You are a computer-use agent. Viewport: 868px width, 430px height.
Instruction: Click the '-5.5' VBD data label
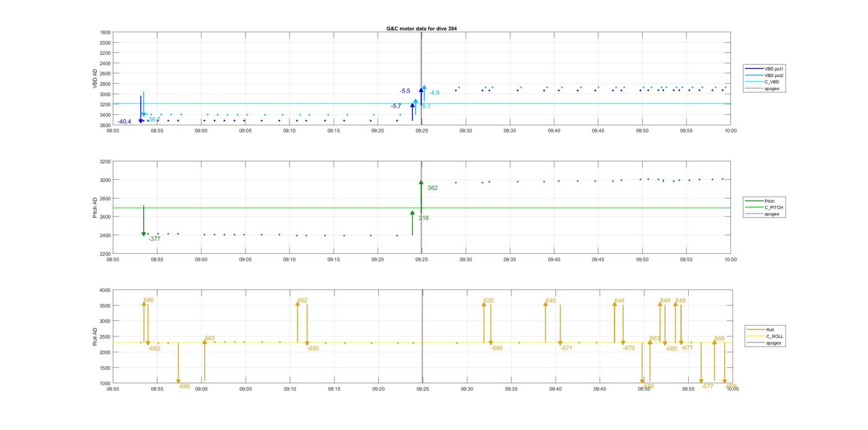point(405,91)
